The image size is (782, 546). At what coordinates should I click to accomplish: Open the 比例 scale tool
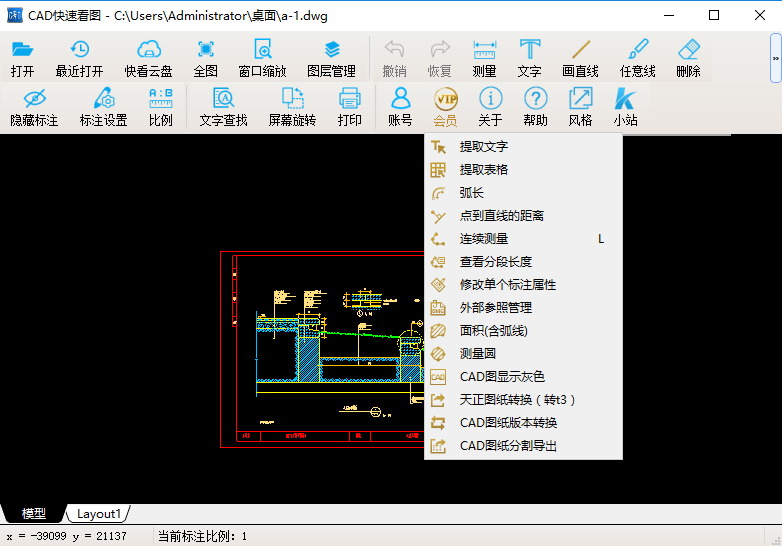pos(161,107)
